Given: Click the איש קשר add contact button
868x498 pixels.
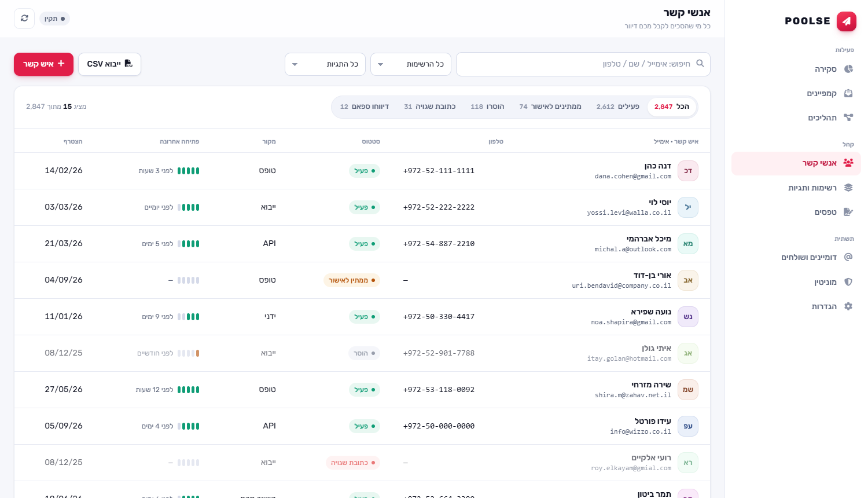Looking at the screenshot, I should pyautogui.click(x=43, y=64).
